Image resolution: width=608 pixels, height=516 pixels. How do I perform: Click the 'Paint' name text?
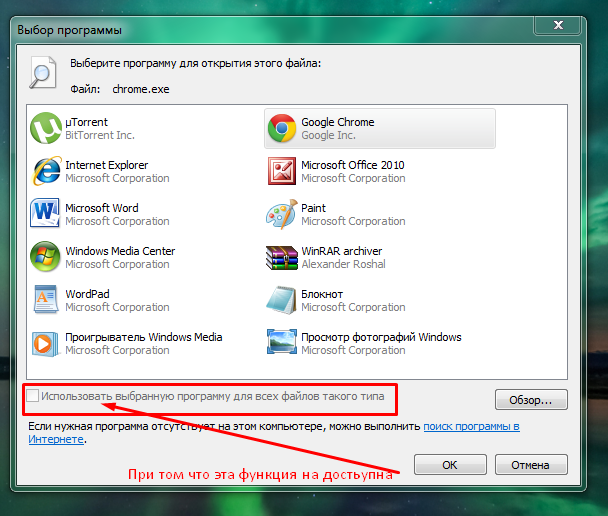click(x=313, y=208)
